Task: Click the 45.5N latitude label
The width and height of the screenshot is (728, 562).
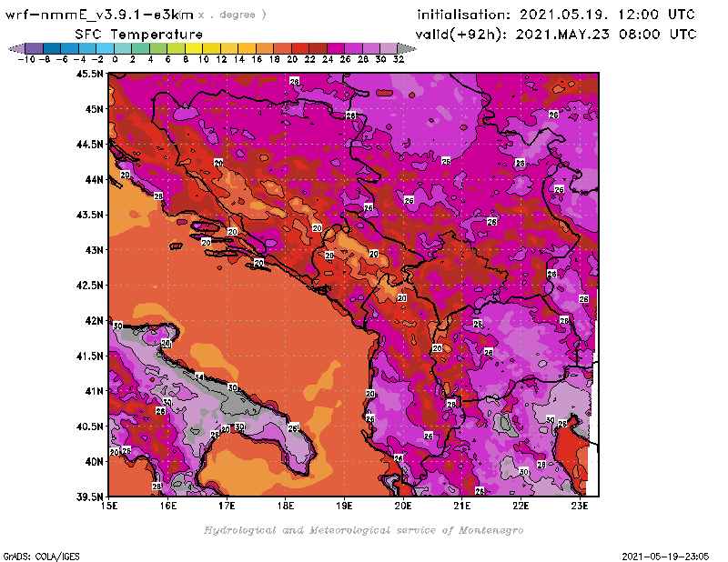Action: [x=89, y=74]
